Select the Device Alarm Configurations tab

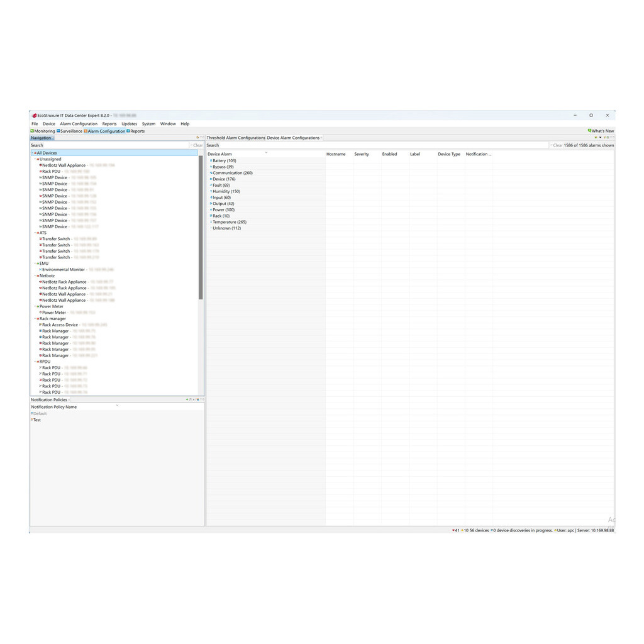click(x=293, y=138)
